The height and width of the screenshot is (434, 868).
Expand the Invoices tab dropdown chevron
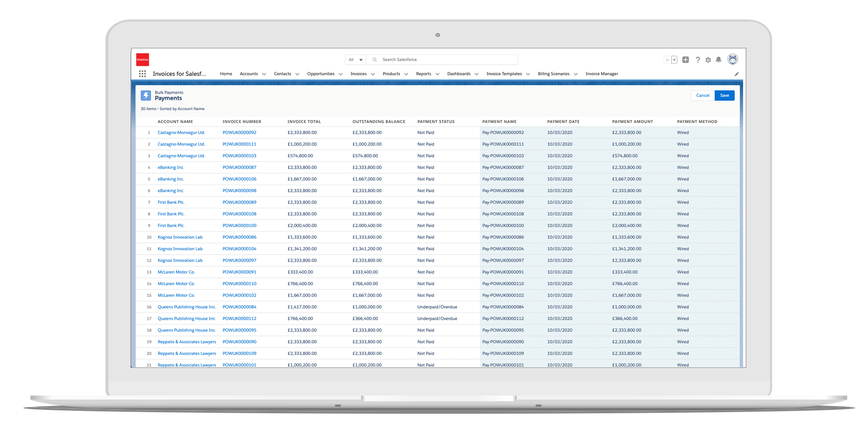[x=373, y=74]
